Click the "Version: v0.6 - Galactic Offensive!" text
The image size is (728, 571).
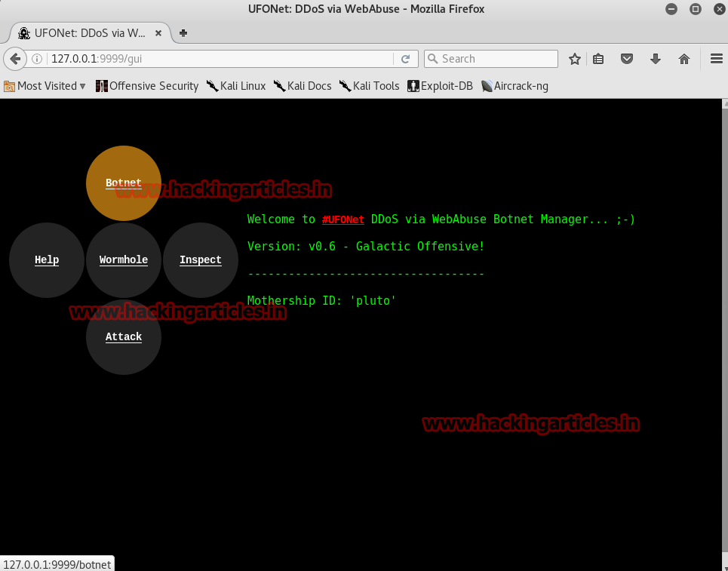tap(366, 247)
